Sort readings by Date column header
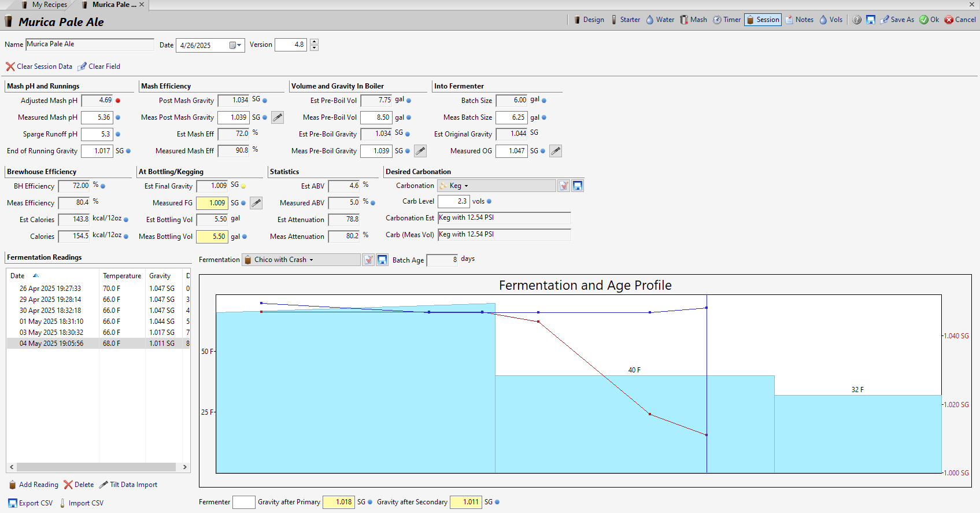Image resolution: width=980 pixels, height=513 pixels. pos(52,276)
